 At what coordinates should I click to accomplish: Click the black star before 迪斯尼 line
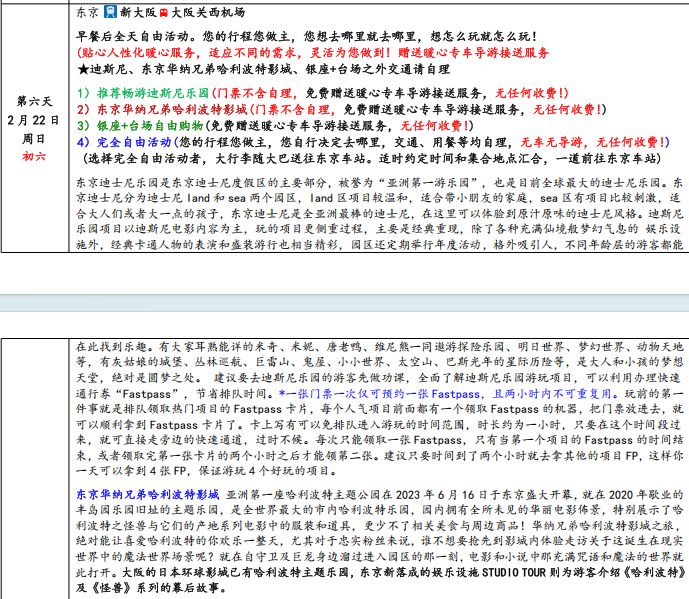[x=83, y=70]
